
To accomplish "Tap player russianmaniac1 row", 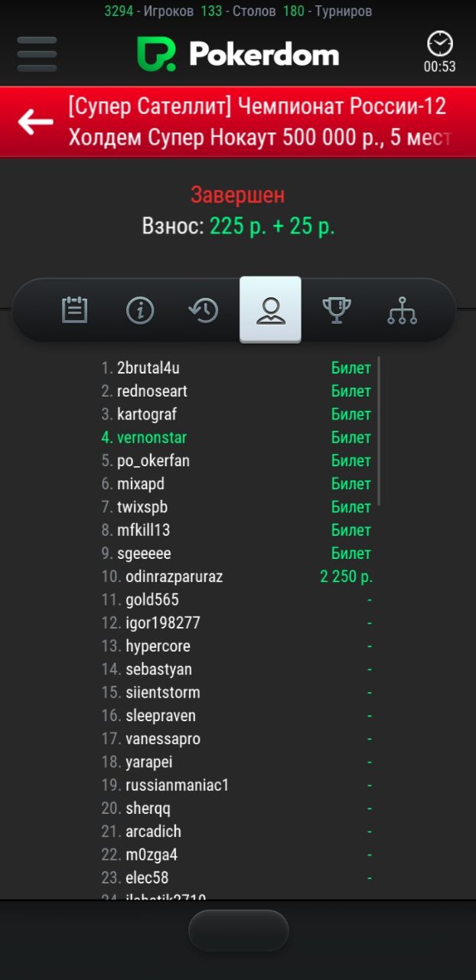I will coord(177,785).
